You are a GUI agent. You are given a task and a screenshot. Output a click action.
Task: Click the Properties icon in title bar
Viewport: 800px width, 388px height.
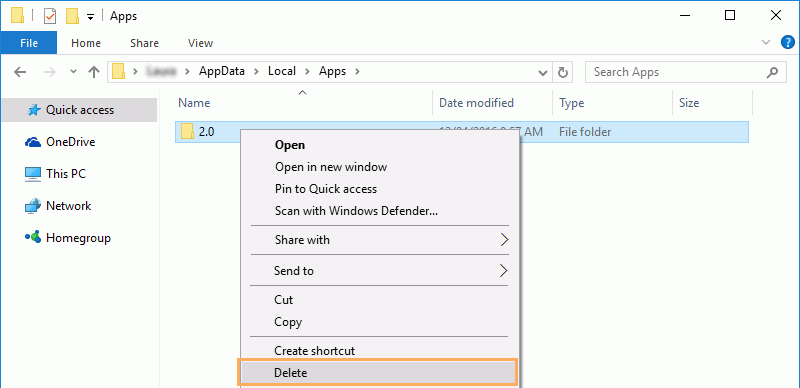[x=50, y=16]
